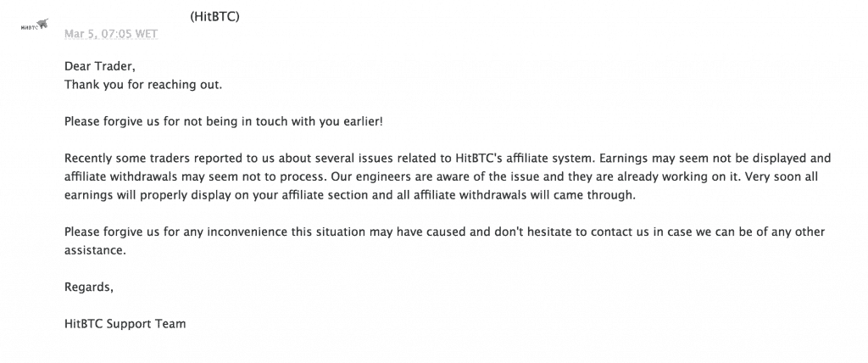Click the HitBTC avatar logo
This screenshot has width=868, height=363.
pyautogui.click(x=34, y=25)
